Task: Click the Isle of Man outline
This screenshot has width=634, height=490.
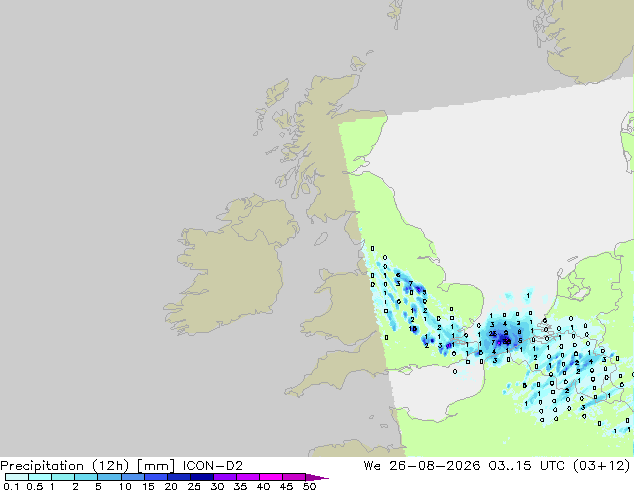Action: click(x=321, y=239)
